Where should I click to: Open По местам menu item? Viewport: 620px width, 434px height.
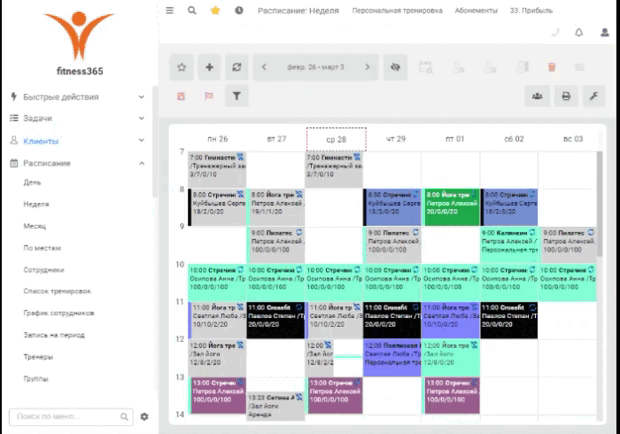(x=42, y=248)
